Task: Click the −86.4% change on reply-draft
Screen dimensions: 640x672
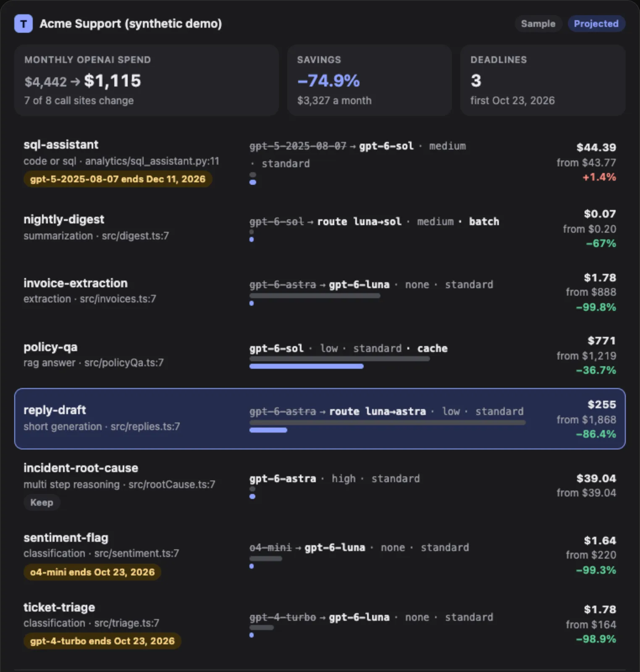Action: click(596, 434)
